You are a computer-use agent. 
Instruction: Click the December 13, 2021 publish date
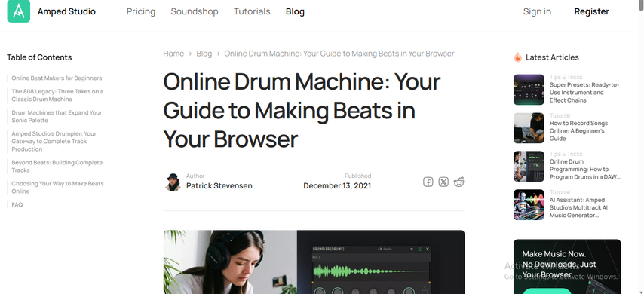pos(337,186)
